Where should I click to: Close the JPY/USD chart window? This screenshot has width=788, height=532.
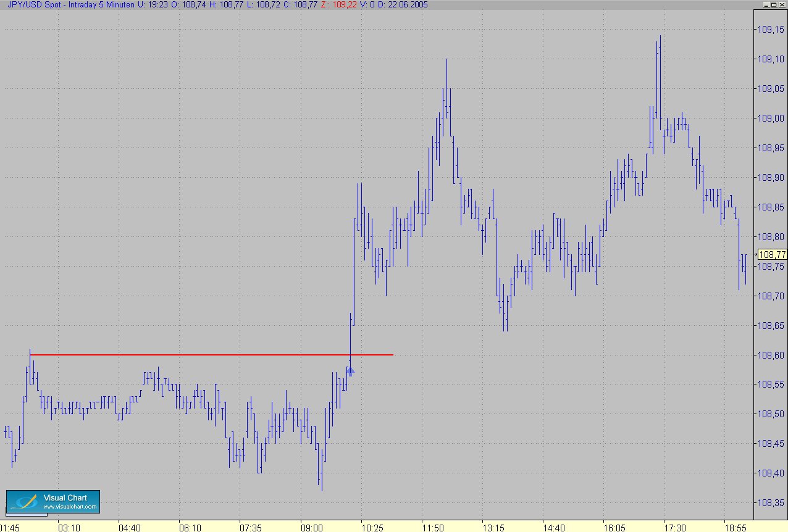click(x=782, y=4)
